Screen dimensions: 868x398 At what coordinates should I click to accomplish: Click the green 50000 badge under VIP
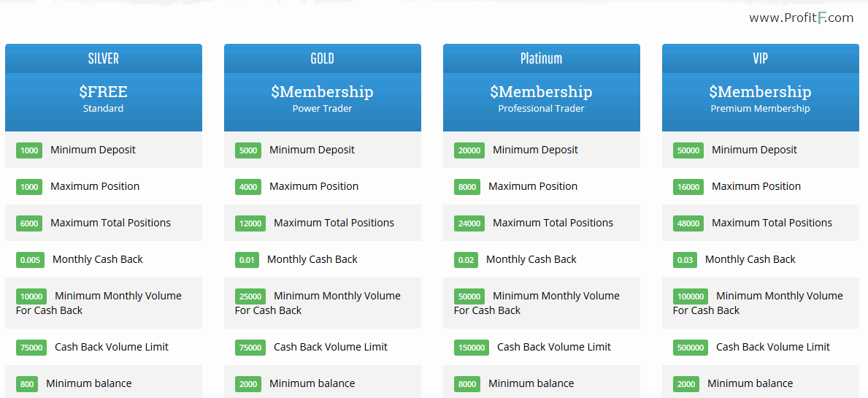pos(688,150)
